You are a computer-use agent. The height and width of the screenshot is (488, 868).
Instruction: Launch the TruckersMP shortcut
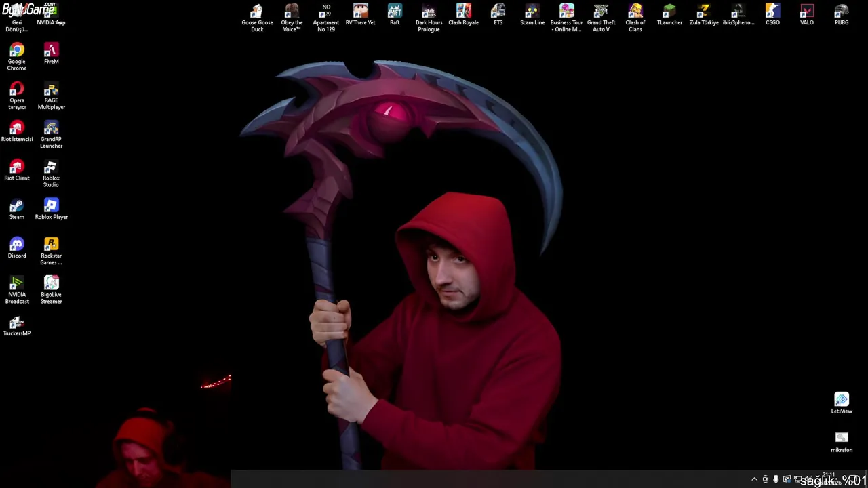(17, 326)
